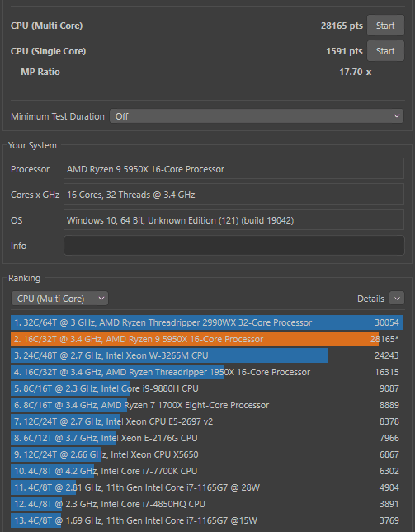Open the Minimum Test Duration dropdown
Viewport: 415px width, 532px height.
(x=257, y=116)
